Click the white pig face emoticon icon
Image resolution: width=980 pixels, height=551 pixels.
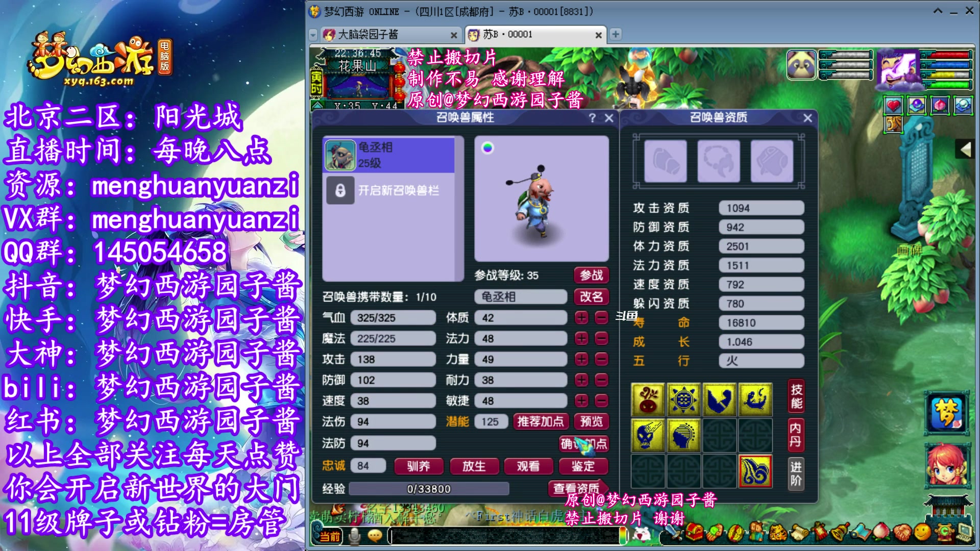point(642,535)
